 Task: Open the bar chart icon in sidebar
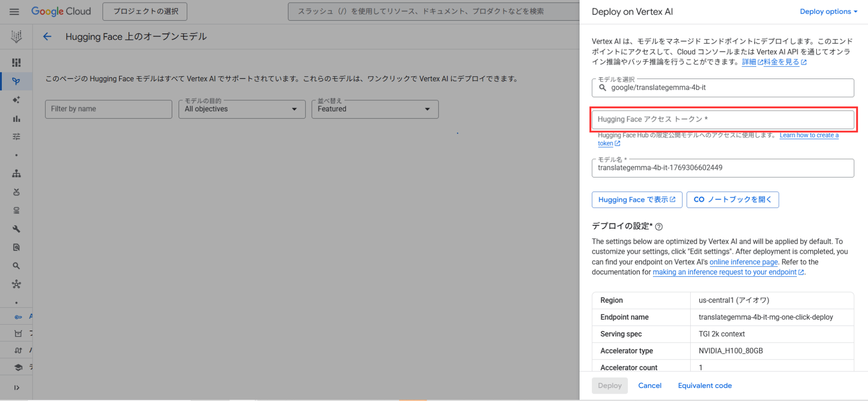(16, 119)
